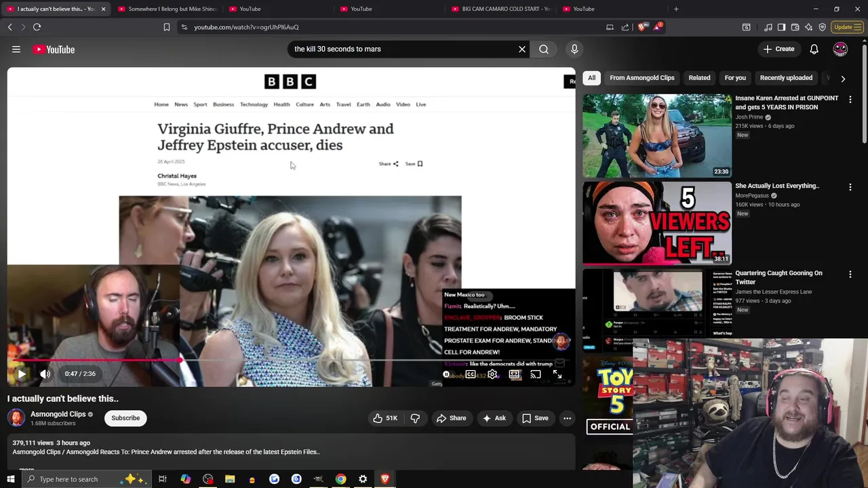868x488 pixels.
Task: Select the Related filter chip
Action: [699, 78]
